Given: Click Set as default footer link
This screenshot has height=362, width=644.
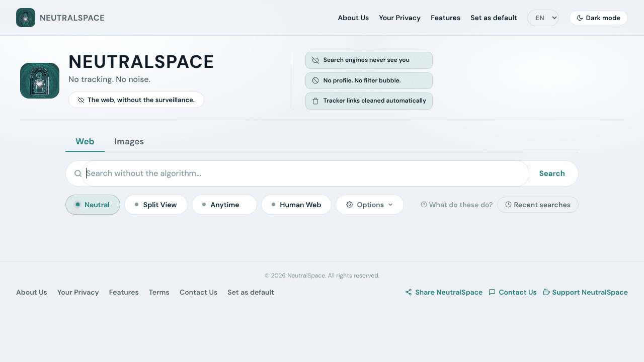Looking at the screenshot, I should tap(251, 292).
